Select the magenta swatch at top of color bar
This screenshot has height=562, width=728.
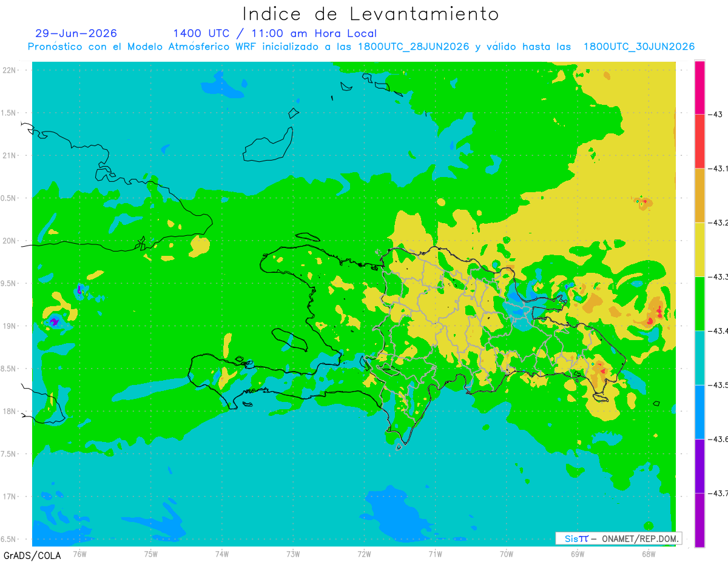(x=699, y=87)
